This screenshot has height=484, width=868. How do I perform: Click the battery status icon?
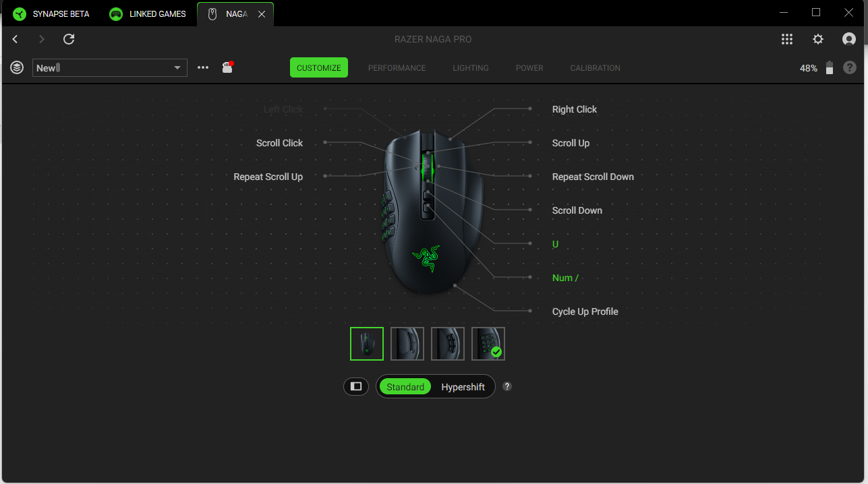point(830,67)
